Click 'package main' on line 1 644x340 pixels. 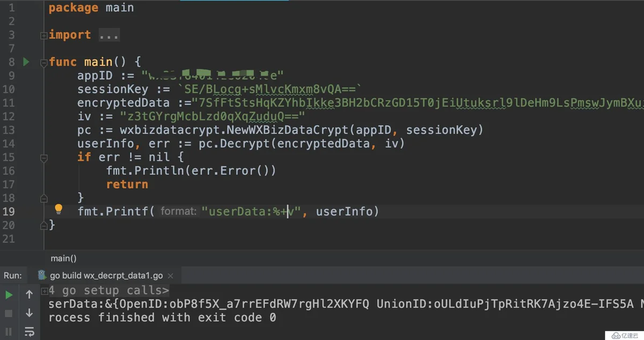coord(91,8)
